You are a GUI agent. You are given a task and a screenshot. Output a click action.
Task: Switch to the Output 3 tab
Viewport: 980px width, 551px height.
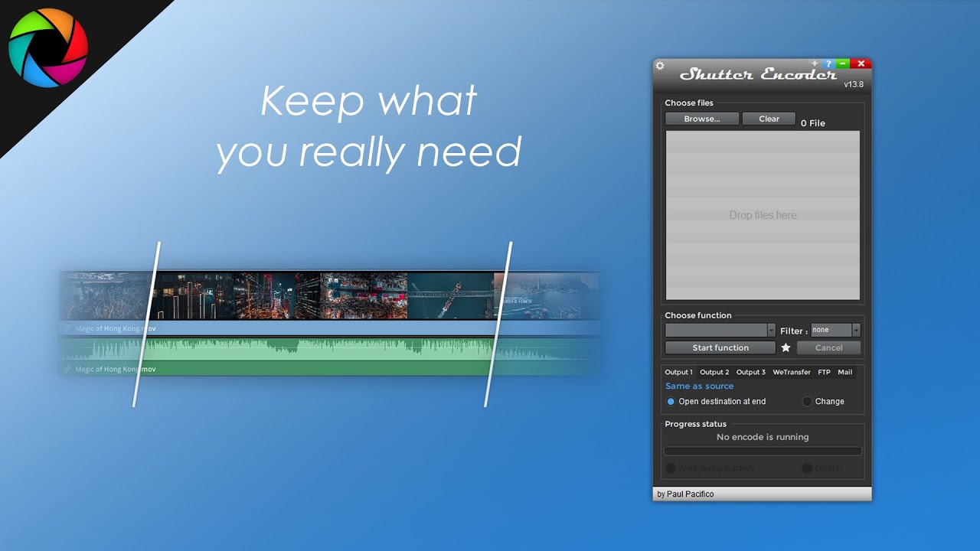(x=750, y=372)
